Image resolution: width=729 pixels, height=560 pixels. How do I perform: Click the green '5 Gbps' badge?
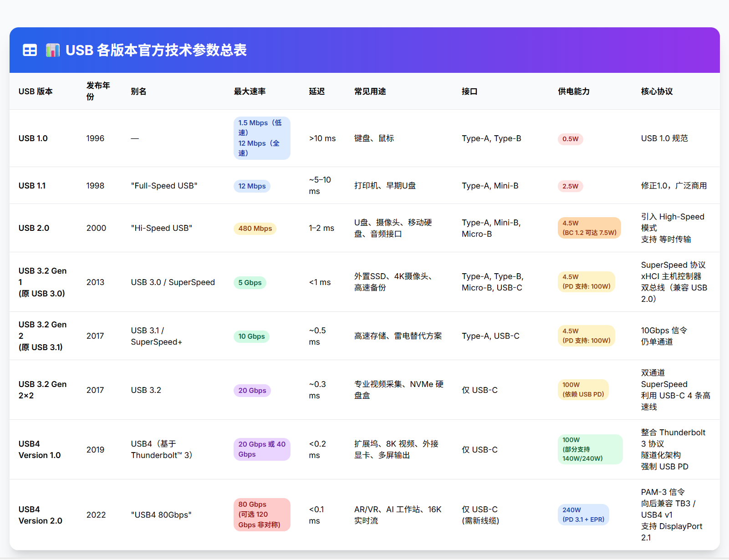click(250, 283)
